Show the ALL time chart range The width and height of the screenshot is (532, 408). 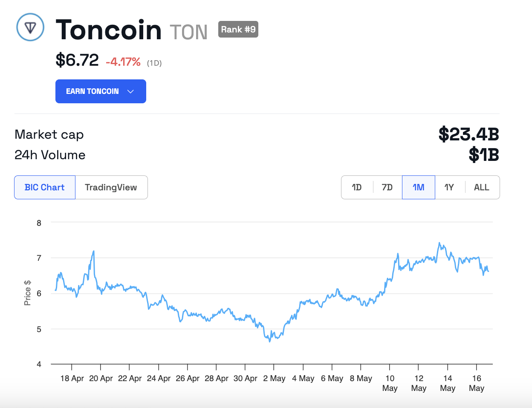481,187
